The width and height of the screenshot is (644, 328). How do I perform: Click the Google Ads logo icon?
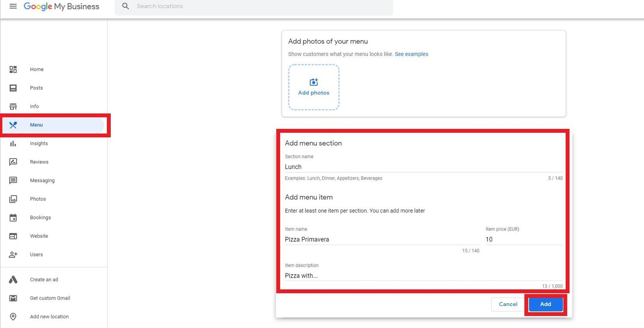click(13, 279)
